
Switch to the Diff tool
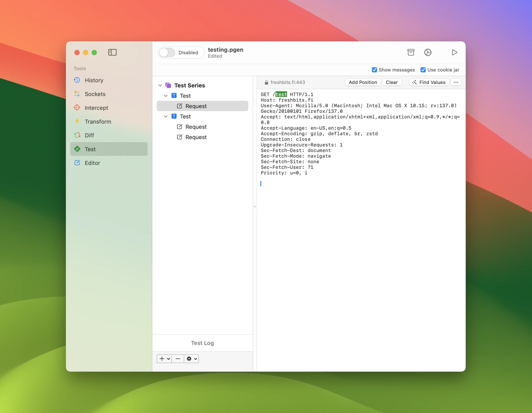coord(89,135)
